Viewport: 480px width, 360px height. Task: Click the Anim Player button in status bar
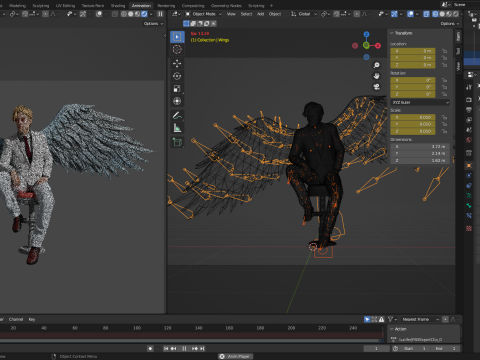235,356
